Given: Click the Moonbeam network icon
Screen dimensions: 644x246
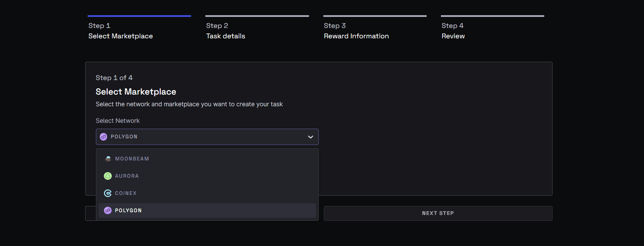Looking at the screenshot, I should 108,159.
